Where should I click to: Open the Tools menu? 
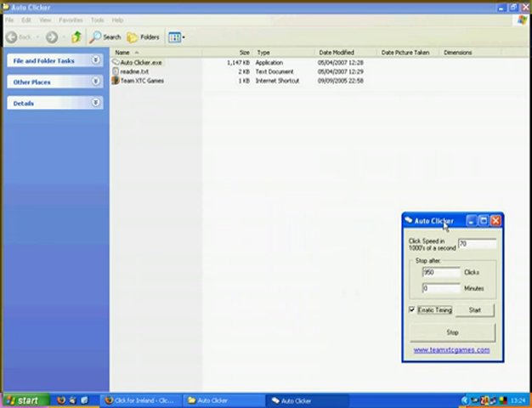97,20
